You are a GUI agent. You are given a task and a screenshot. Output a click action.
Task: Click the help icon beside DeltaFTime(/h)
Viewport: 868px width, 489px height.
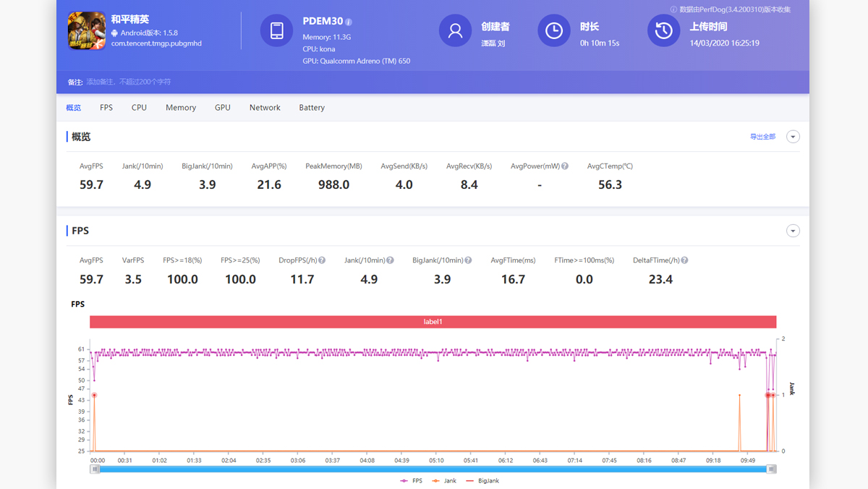(x=684, y=260)
